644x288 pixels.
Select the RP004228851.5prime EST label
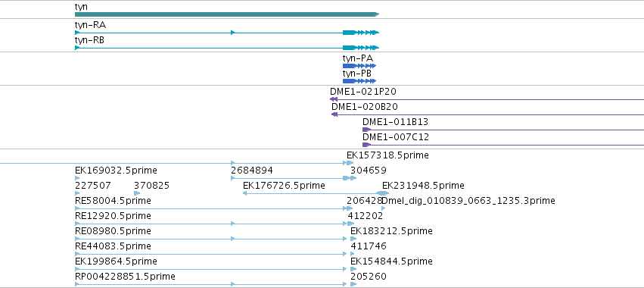coord(125,277)
